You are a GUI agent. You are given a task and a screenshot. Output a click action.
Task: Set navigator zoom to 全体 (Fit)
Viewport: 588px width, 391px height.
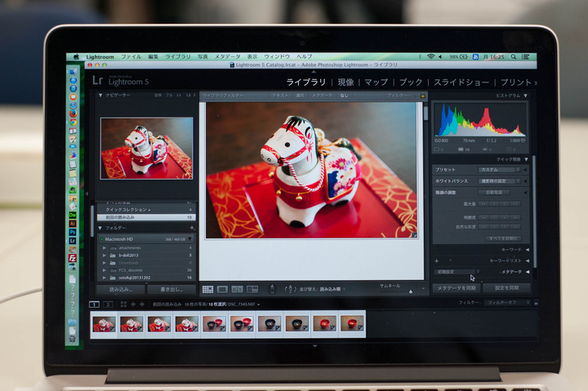(x=158, y=96)
